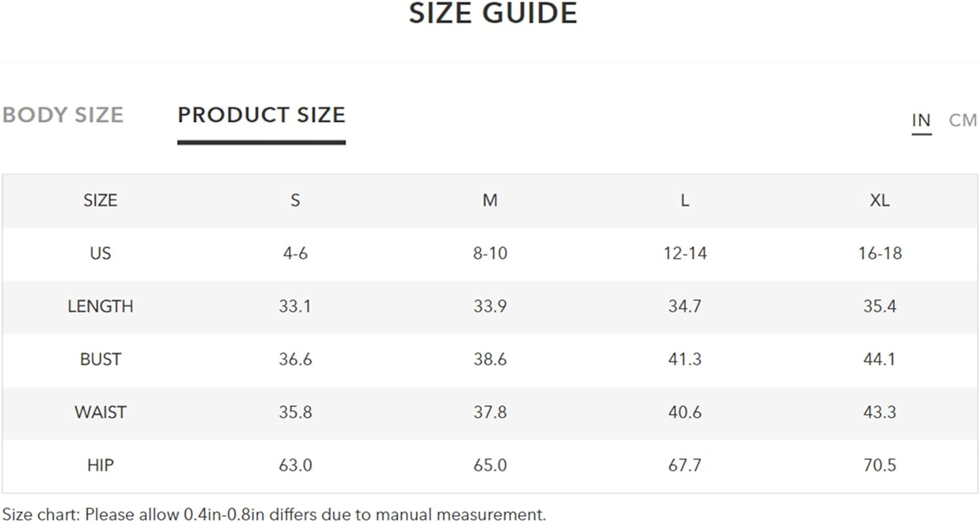Viewport: 980px width, 522px height.
Task: Click the size chart measurement note
Action: click(274, 514)
